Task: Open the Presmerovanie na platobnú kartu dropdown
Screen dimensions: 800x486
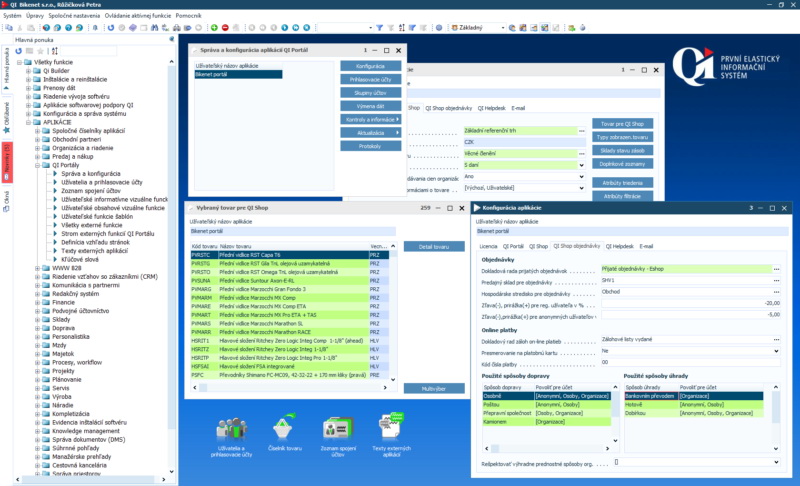Action: [x=776, y=351]
